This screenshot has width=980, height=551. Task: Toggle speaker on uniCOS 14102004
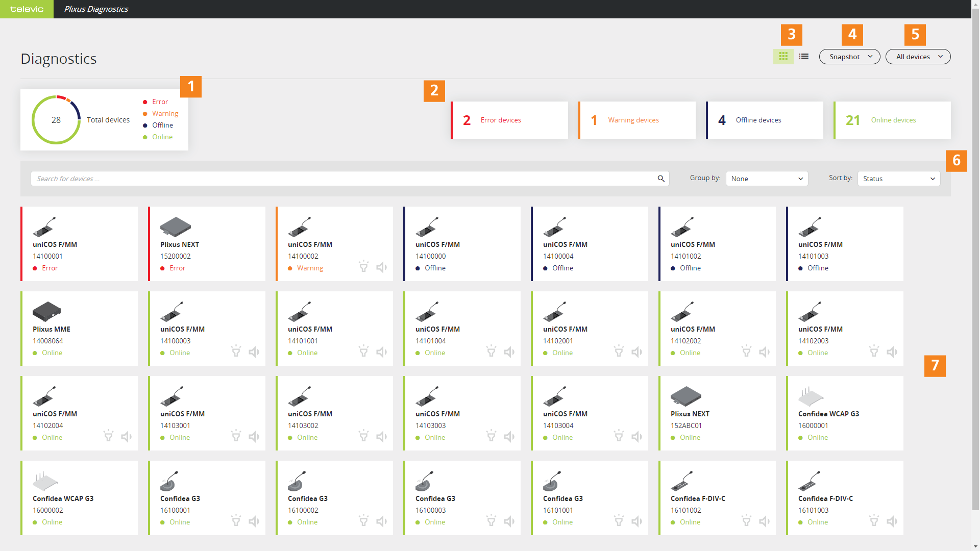[x=126, y=437]
